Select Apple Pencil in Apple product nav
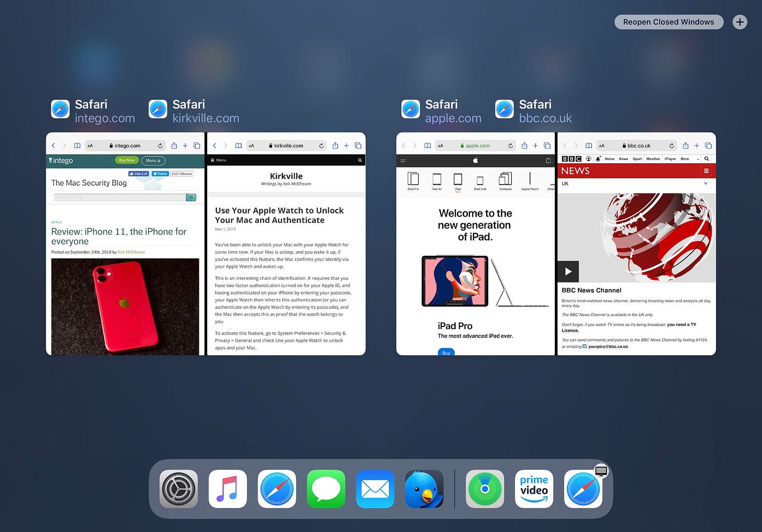The width and height of the screenshot is (762, 532). (x=530, y=181)
